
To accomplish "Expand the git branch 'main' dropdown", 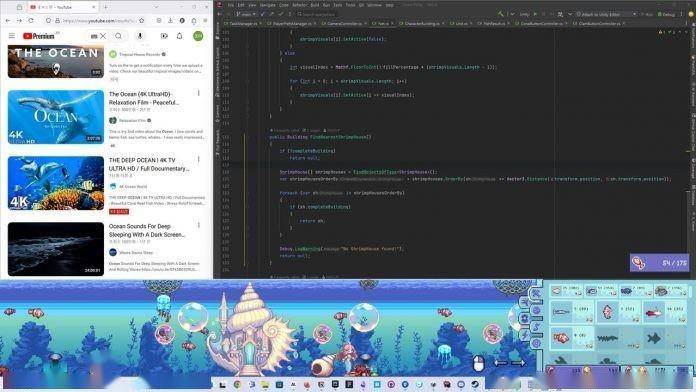I will point(247,14).
